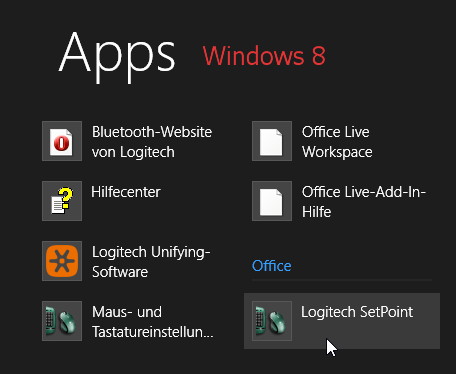Open the Bluetooth-Website von Logitech Opera icon
The image size is (456, 374).
(x=62, y=141)
